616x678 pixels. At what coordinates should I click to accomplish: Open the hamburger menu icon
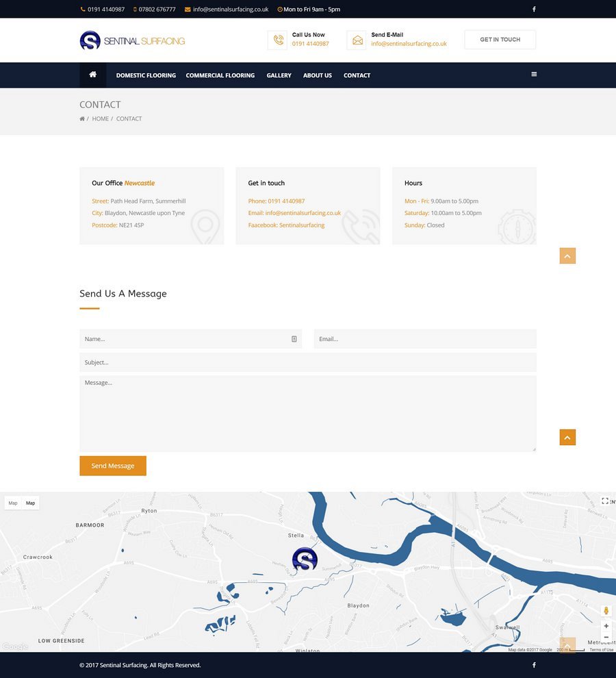coord(534,75)
